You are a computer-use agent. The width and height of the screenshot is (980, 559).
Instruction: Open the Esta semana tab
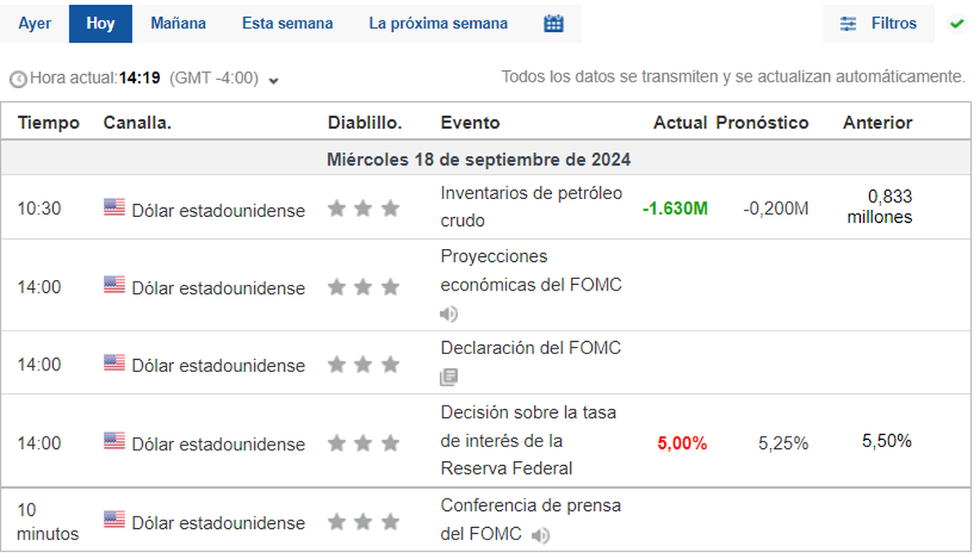click(x=287, y=24)
